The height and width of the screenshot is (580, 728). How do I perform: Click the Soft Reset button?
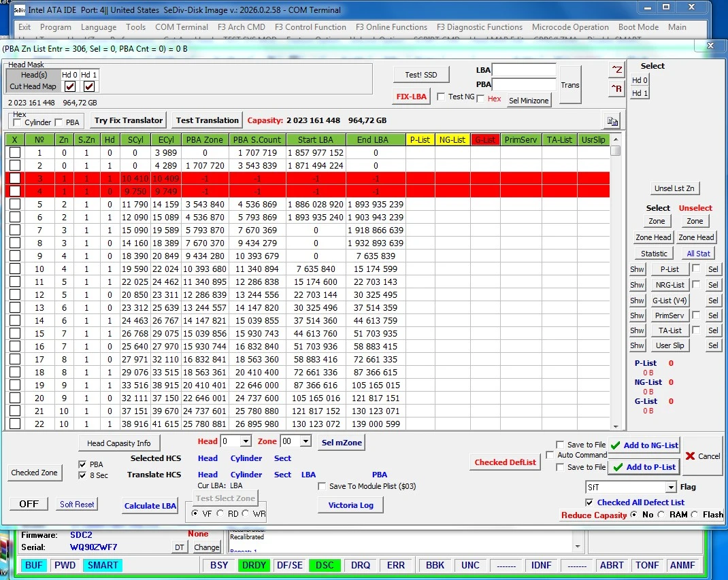77,505
